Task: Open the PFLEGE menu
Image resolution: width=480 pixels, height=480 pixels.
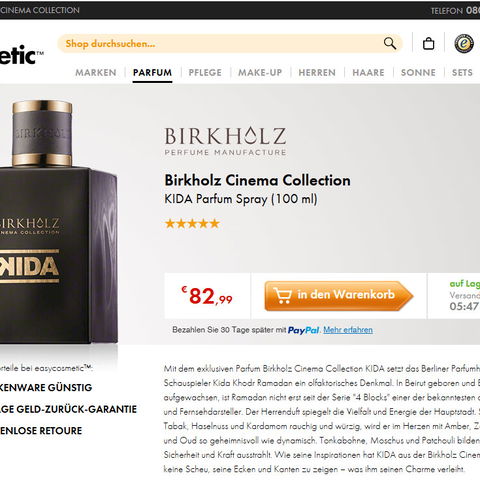Action: (205, 72)
